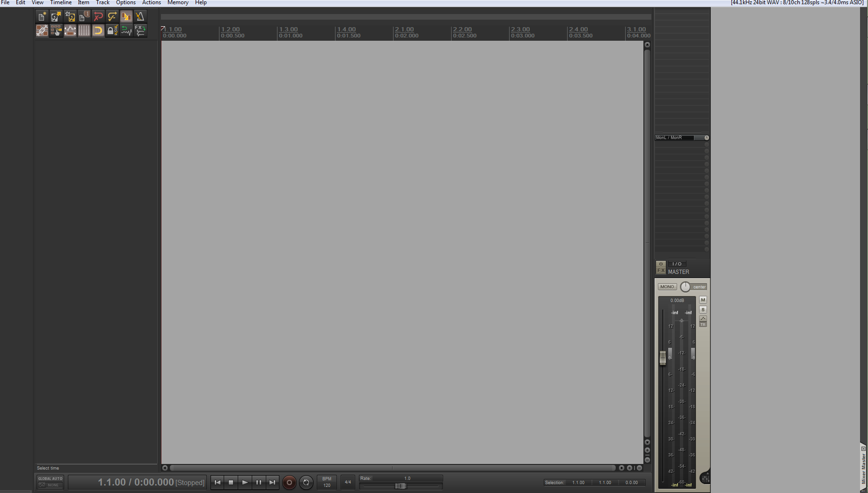Toggle master track Solo S button
The image size is (868, 493).
[x=703, y=310]
